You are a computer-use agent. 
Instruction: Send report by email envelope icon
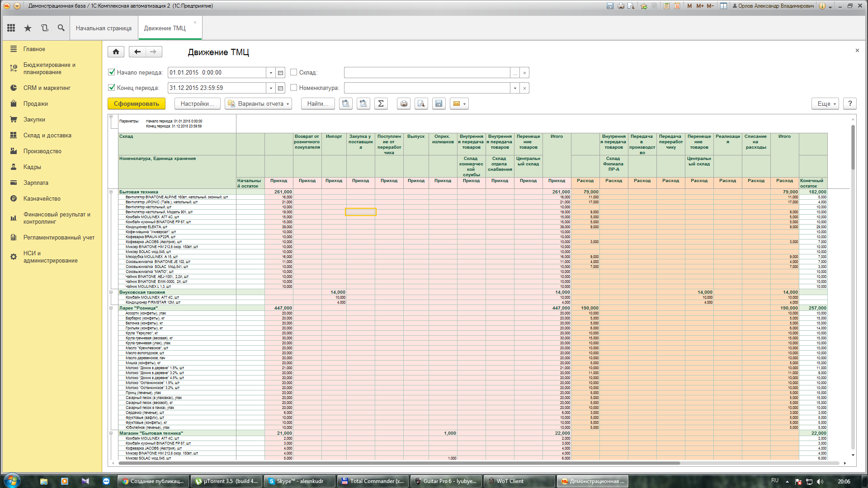click(x=459, y=104)
